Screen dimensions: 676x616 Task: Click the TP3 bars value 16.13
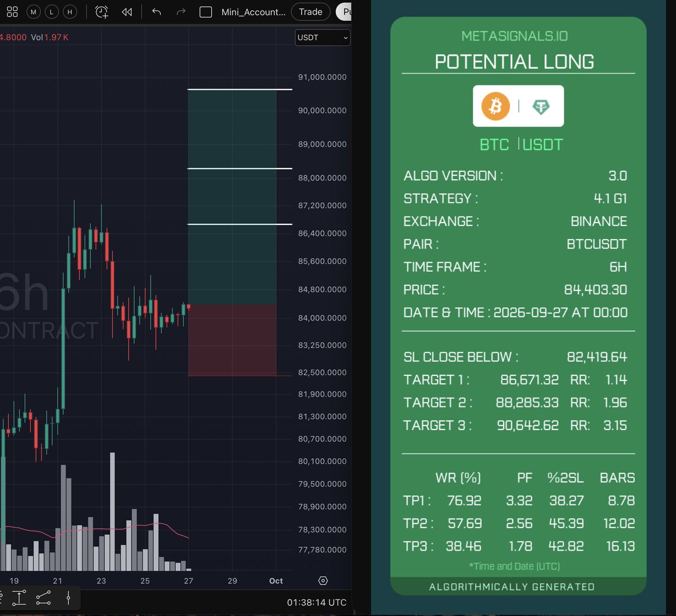point(620,546)
